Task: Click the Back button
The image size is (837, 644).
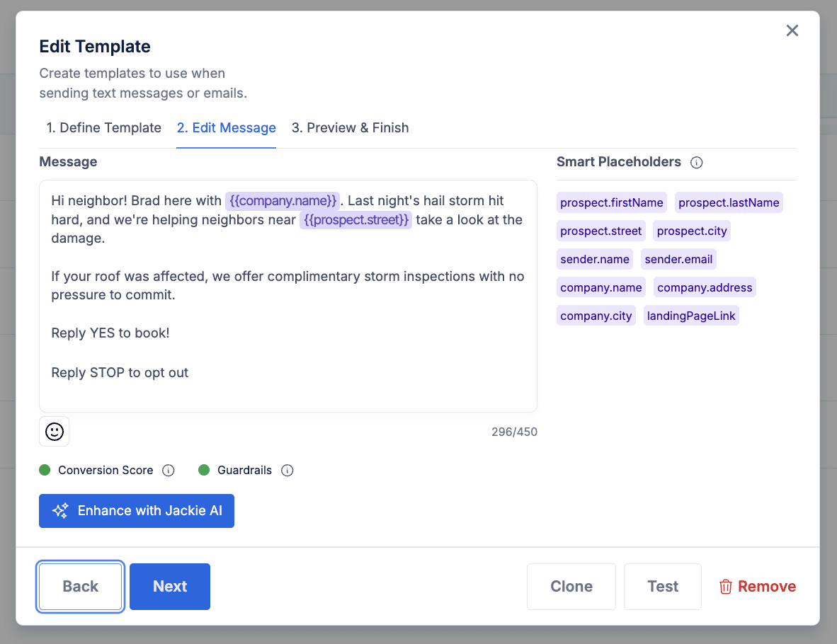Action: click(81, 587)
